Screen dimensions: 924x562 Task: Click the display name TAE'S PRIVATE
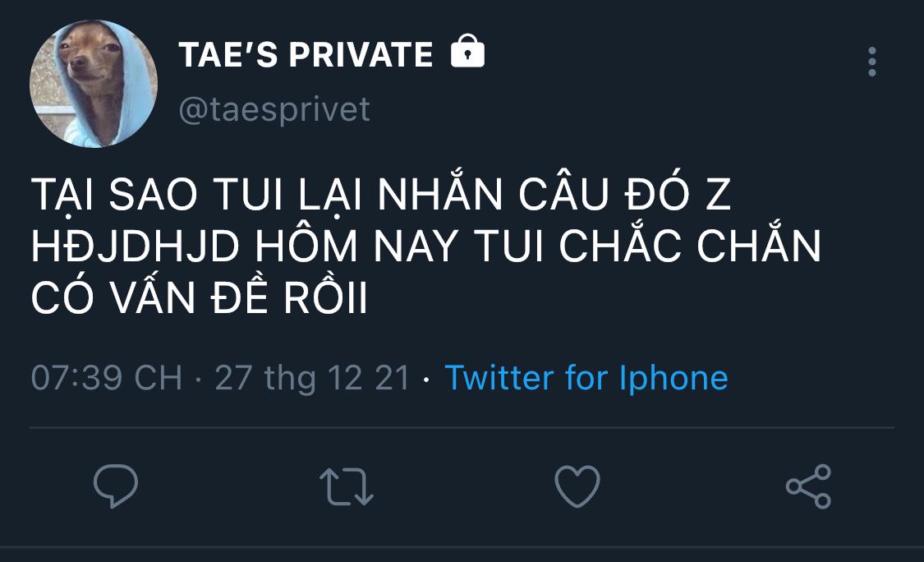pos(306,55)
